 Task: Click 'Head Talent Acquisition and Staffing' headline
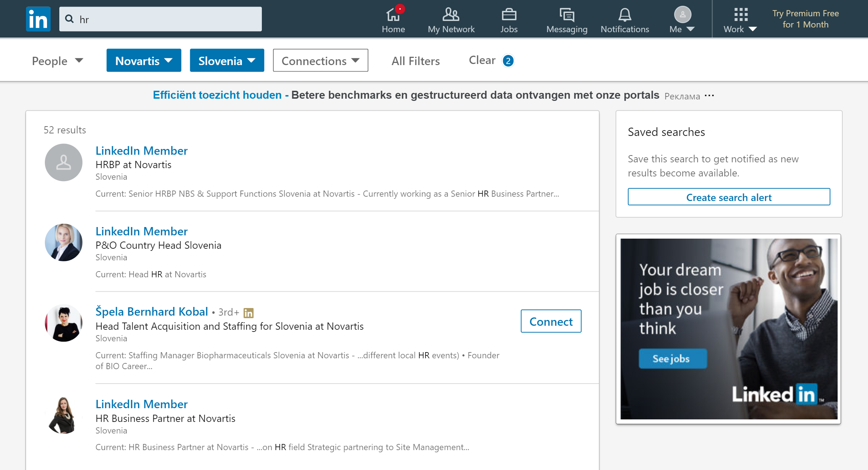(229, 326)
